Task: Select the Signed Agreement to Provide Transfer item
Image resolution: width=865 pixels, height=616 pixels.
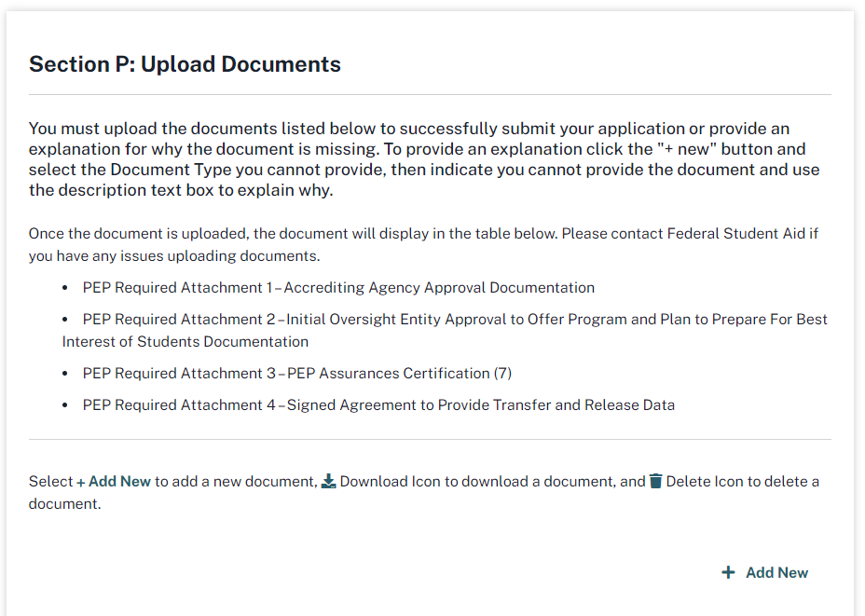Action: (x=378, y=404)
